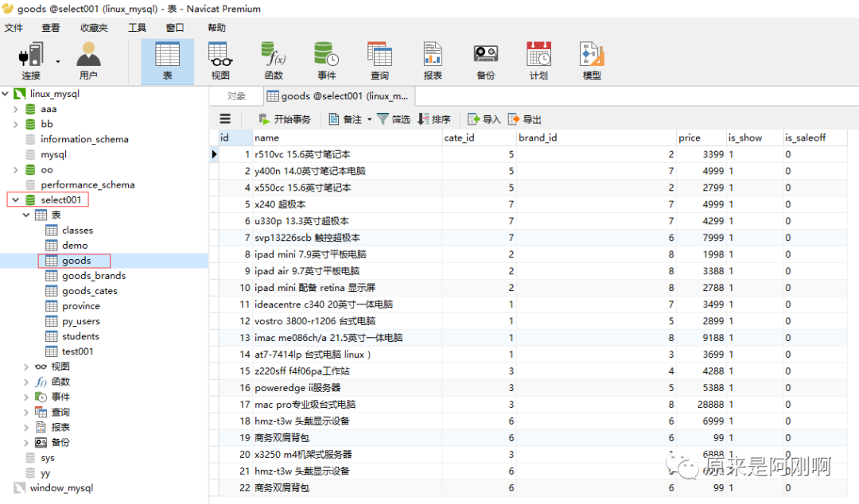859x504 pixels.
Task: Select the students table
Action: tap(80, 336)
